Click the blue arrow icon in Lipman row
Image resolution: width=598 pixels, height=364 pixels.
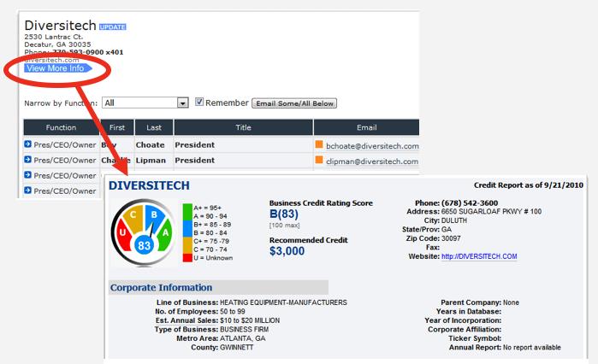pos(28,159)
